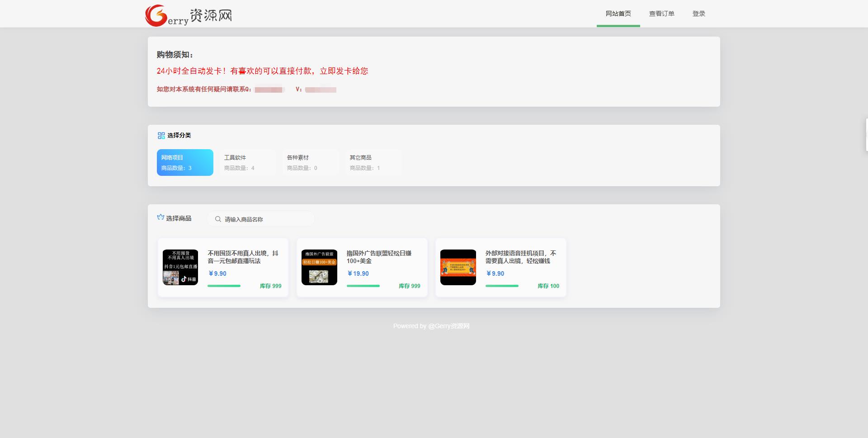Click the Powered by @Gerry资源网 footer link
The width and height of the screenshot is (868, 438).
click(x=431, y=326)
